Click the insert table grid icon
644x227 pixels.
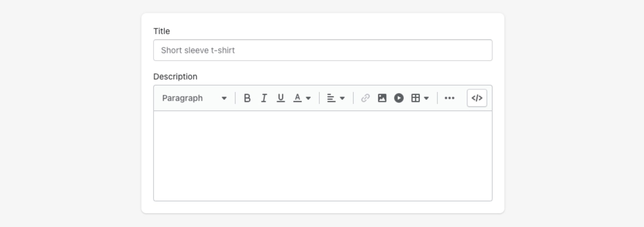[x=415, y=98]
